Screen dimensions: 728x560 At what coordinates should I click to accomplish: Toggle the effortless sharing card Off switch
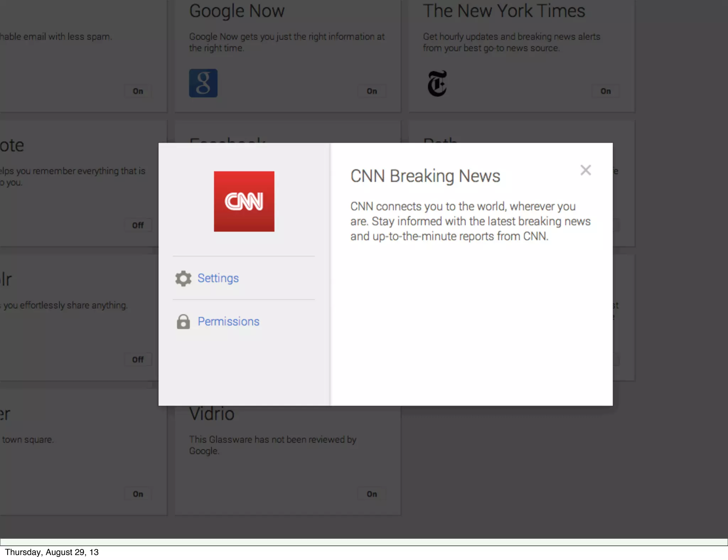tap(138, 360)
